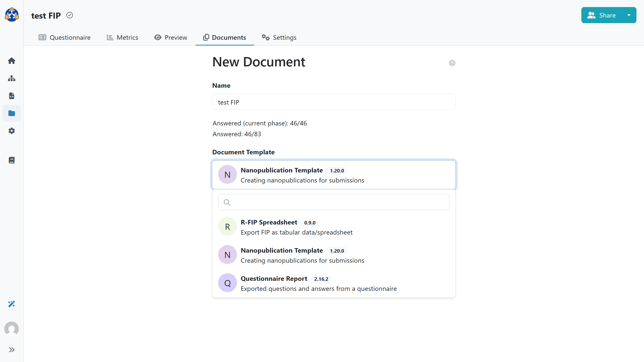The width and height of the screenshot is (644, 362).
Task: Click the saved checkmark icon beside test FIP
Action: [70, 15]
